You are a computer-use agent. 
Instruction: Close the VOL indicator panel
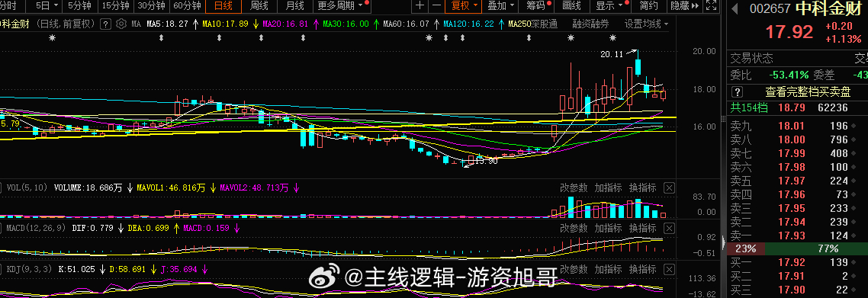(x=669, y=188)
